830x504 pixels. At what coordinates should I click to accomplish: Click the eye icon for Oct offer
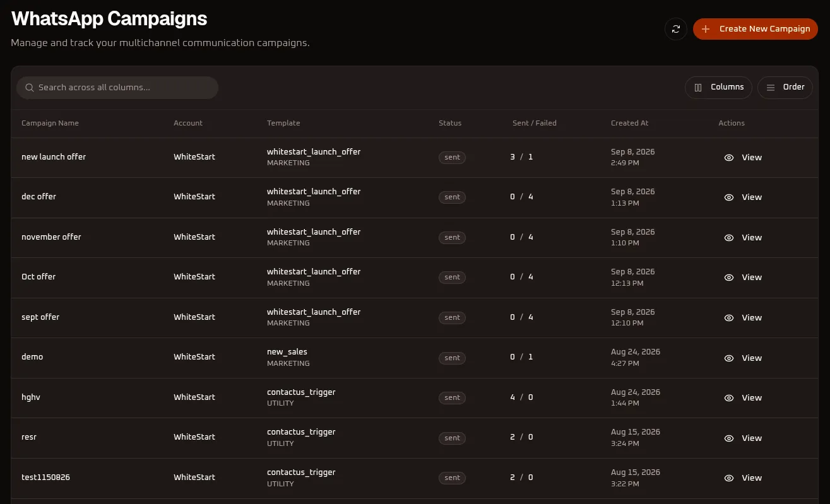click(x=729, y=278)
